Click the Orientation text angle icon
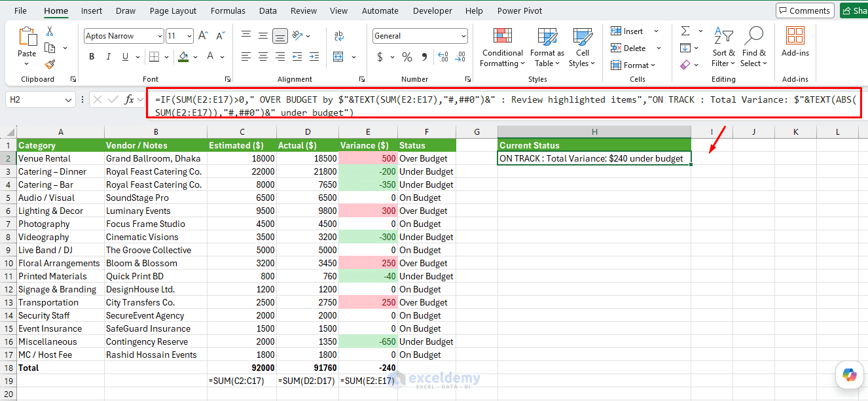 pos(297,36)
